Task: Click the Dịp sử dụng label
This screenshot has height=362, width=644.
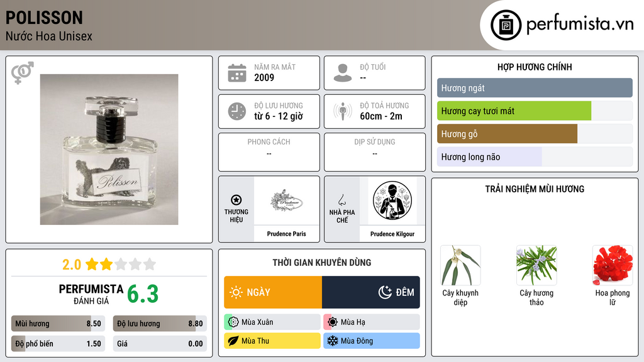Action: 375,141
